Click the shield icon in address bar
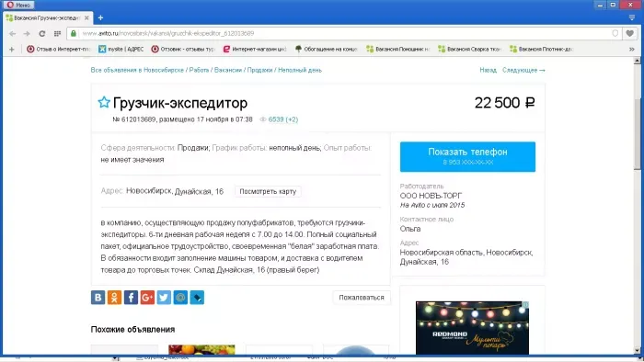The image size is (644, 362). click(x=615, y=33)
